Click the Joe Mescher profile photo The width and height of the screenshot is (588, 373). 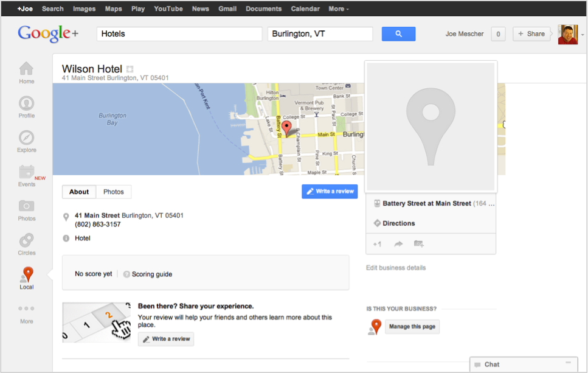pos(568,35)
